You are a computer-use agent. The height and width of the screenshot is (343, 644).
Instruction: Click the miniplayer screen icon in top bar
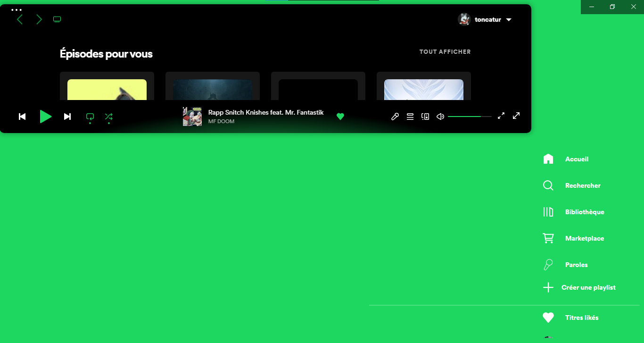[x=57, y=19]
